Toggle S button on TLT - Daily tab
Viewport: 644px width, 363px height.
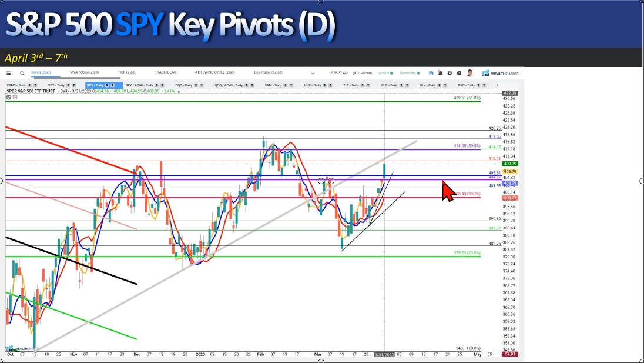pos(363,85)
